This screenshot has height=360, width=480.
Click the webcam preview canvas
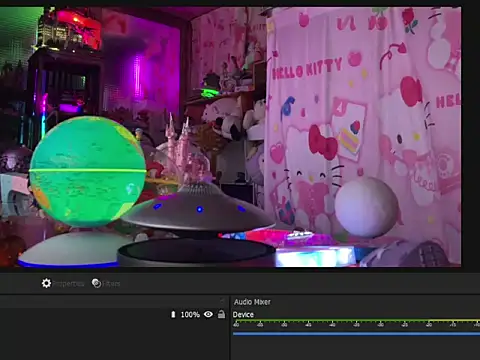click(x=230, y=137)
